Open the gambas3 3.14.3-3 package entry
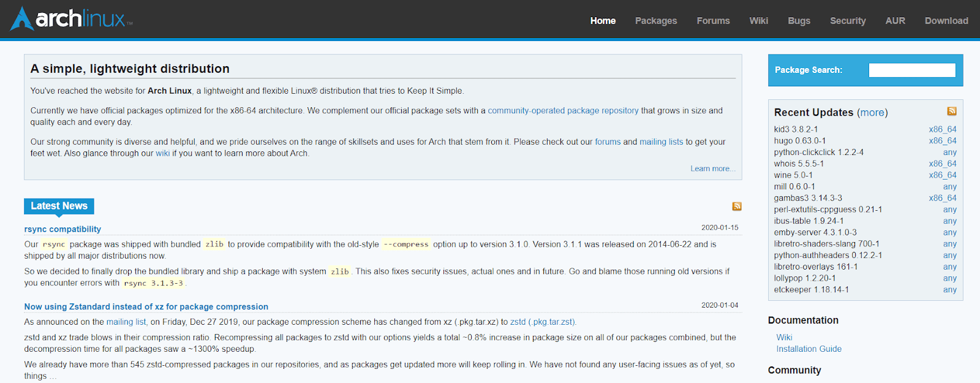980x383 pixels. tap(808, 199)
